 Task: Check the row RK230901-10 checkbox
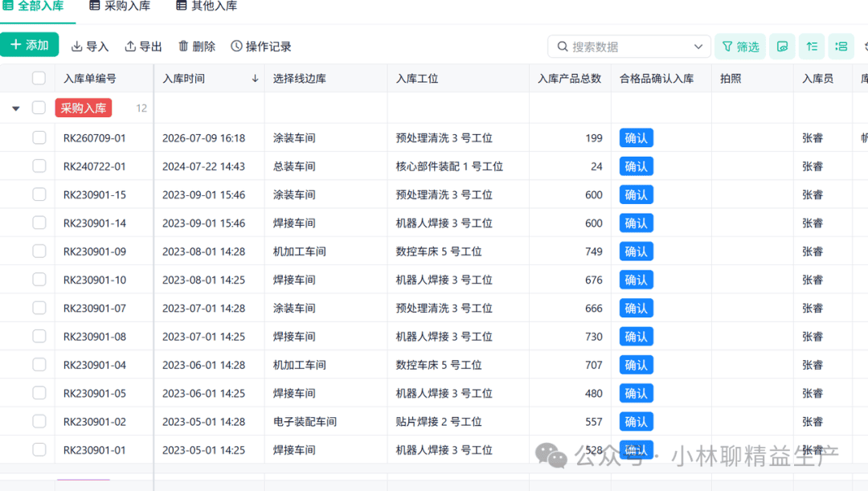tap(39, 279)
